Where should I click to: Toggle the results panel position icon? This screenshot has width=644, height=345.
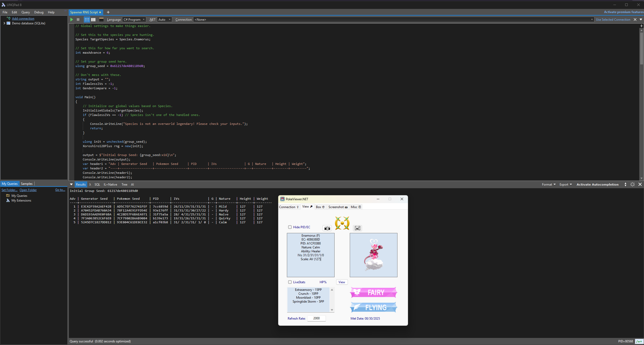coord(625,185)
